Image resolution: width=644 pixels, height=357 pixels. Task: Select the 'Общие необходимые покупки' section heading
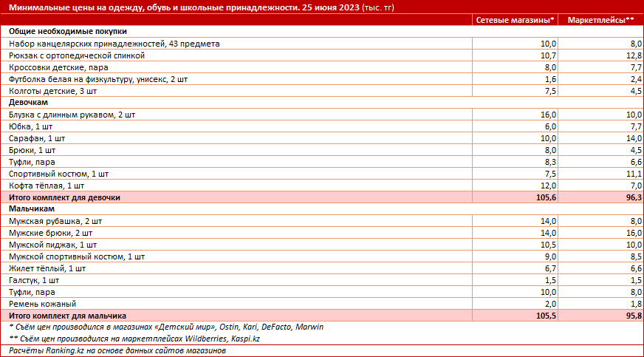click(x=67, y=32)
